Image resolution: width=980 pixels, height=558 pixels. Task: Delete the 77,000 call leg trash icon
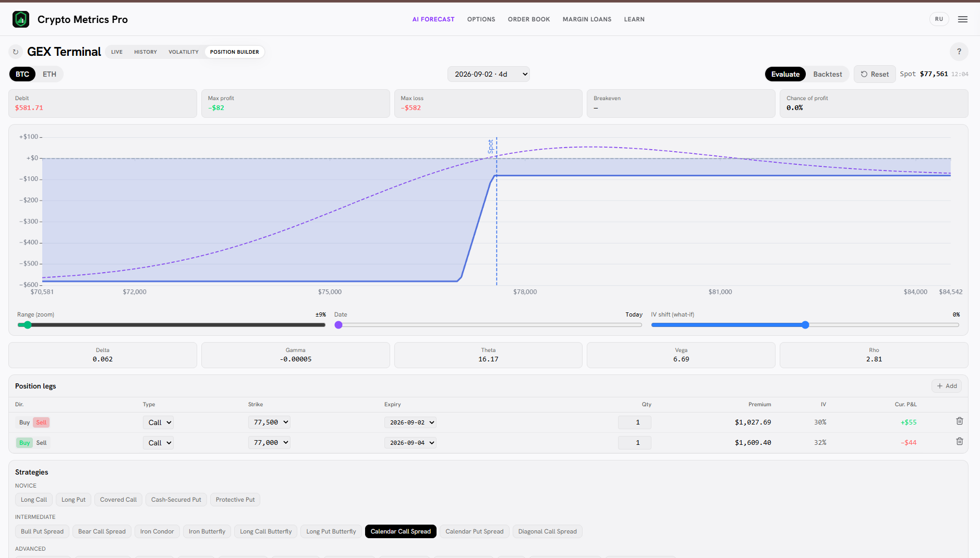[959, 441]
